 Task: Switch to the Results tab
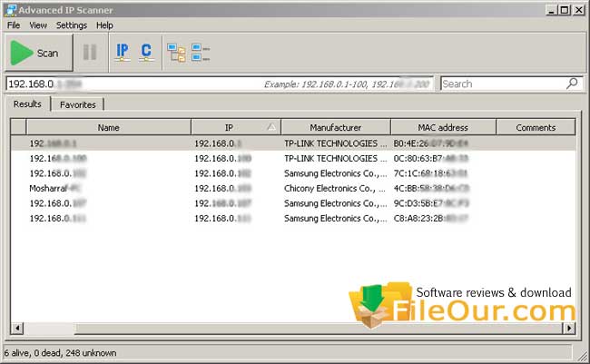27,103
